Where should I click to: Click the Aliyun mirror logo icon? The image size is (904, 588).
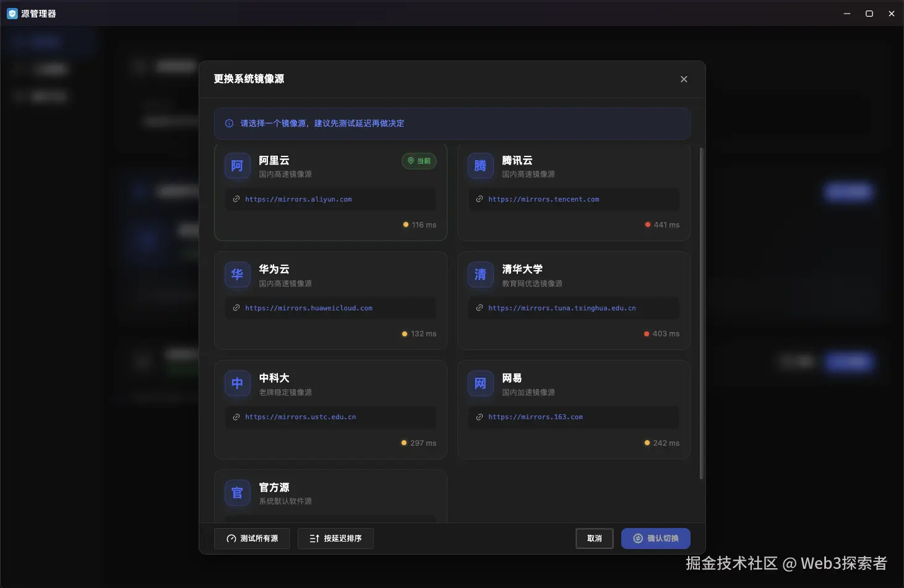tap(237, 166)
